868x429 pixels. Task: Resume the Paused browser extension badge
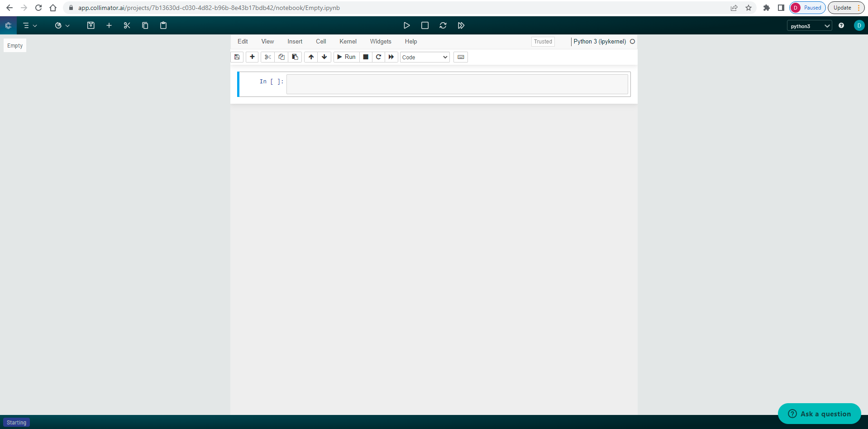[806, 8]
